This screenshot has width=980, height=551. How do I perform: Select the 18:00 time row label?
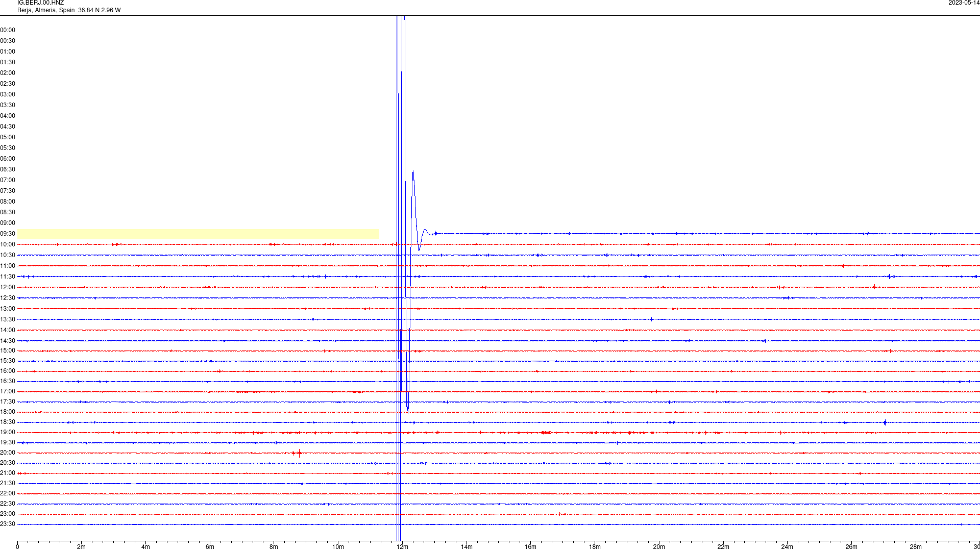8,412
